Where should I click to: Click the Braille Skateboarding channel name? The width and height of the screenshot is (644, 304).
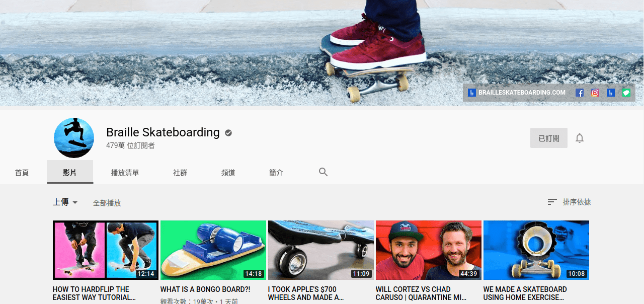coord(163,132)
